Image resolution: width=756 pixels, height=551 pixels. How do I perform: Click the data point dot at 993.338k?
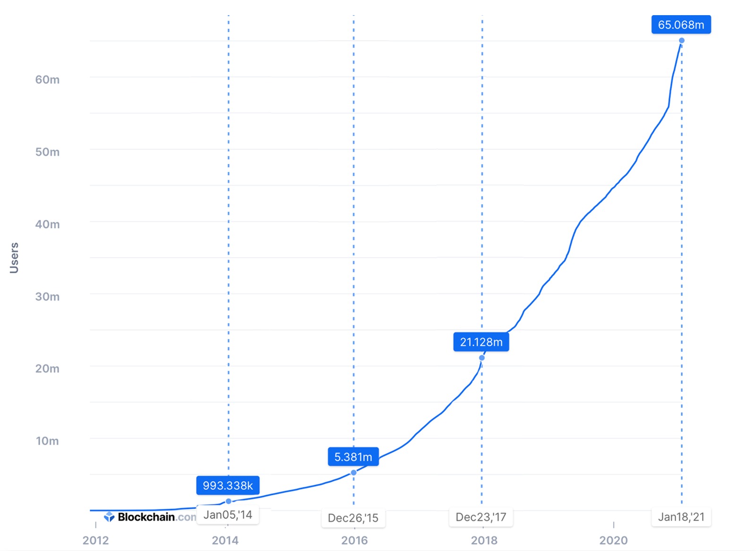coord(228,501)
